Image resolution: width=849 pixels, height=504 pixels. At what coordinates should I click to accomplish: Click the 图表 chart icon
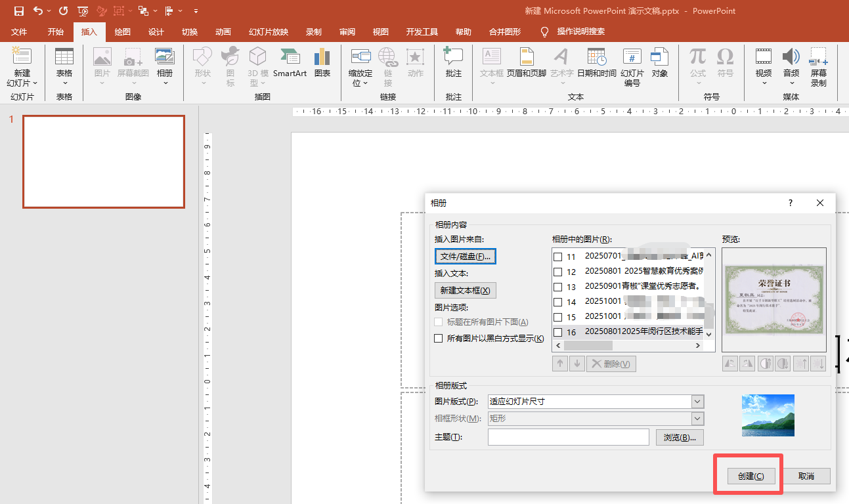coord(322,56)
